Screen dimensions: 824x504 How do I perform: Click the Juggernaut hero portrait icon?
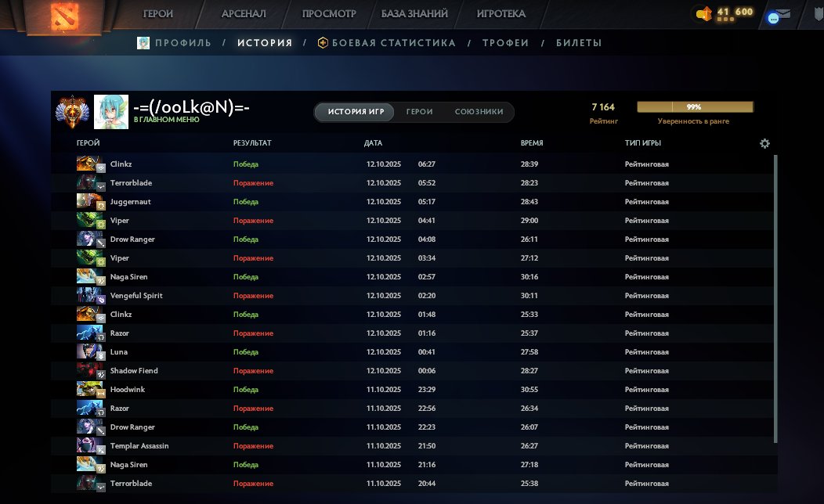tap(87, 202)
